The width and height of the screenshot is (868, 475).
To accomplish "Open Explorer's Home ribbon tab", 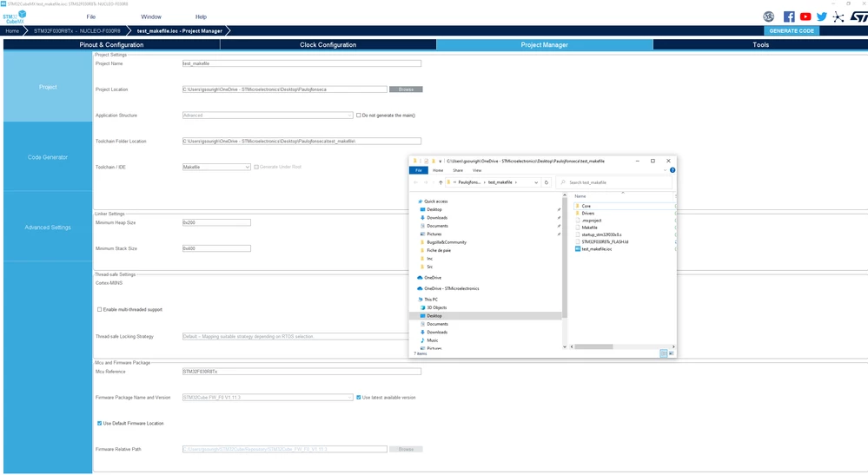I will [438, 170].
